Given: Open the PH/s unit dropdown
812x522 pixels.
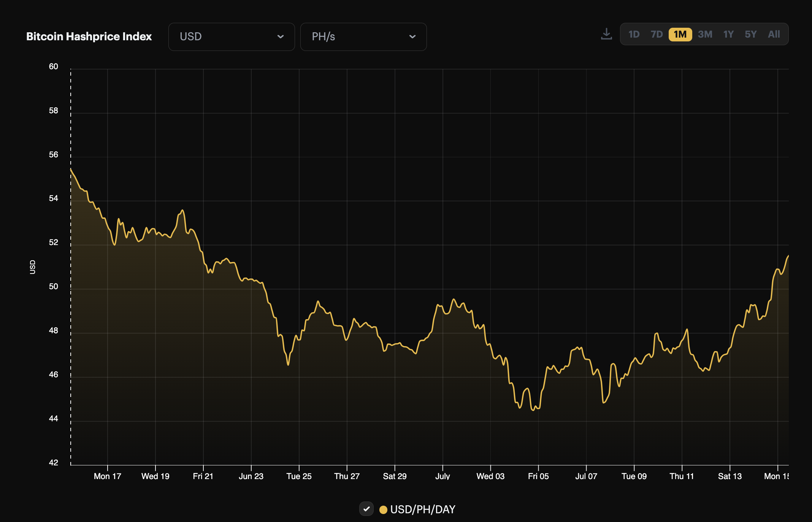Looking at the screenshot, I should pos(363,37).
